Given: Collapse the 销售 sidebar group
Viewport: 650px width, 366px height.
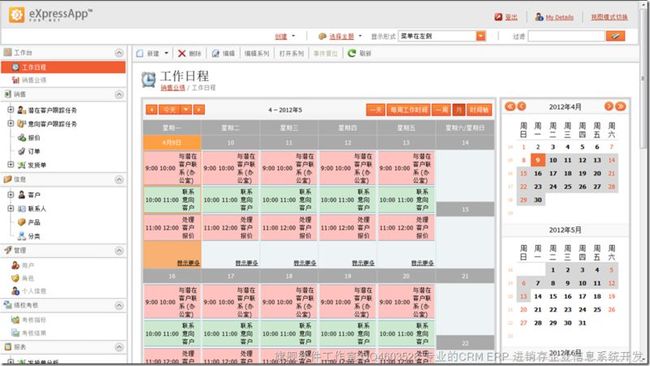Looking at the screenshot, I should click(x=119, y=95).
